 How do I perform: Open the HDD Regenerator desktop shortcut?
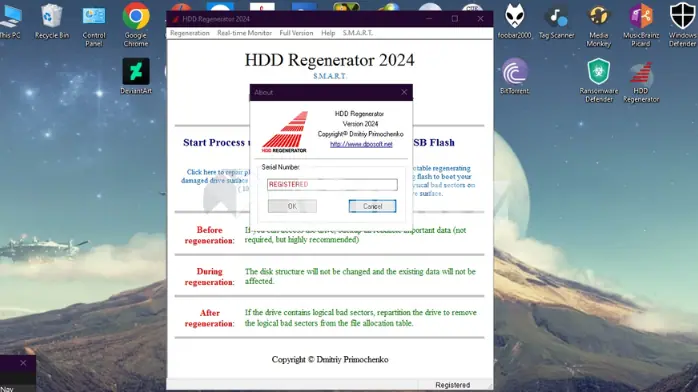tap(641, 81)
